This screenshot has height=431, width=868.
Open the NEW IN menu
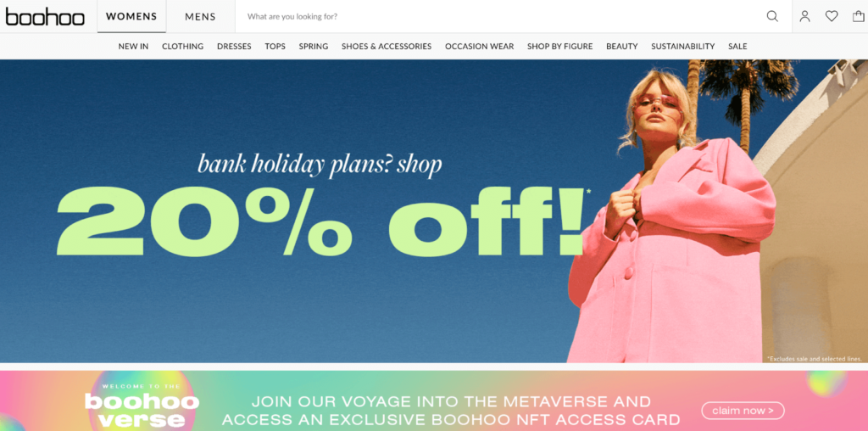click(x=133, y=47)
